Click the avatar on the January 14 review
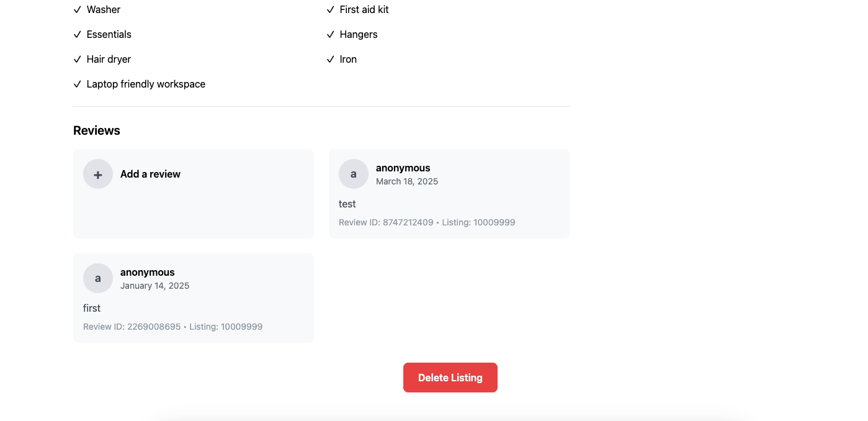Viewport: 868px width, 421px height. click(98, 278)
